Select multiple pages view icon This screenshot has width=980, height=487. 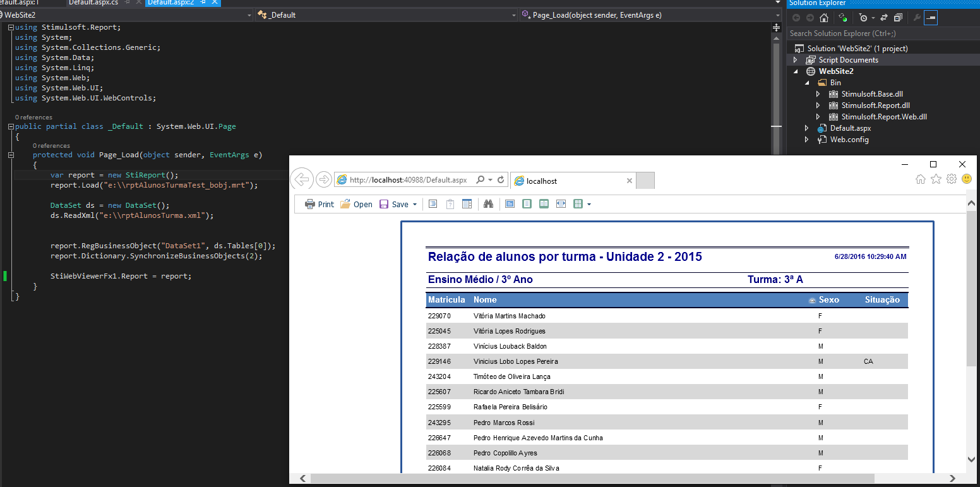click(x=577, y=204)
